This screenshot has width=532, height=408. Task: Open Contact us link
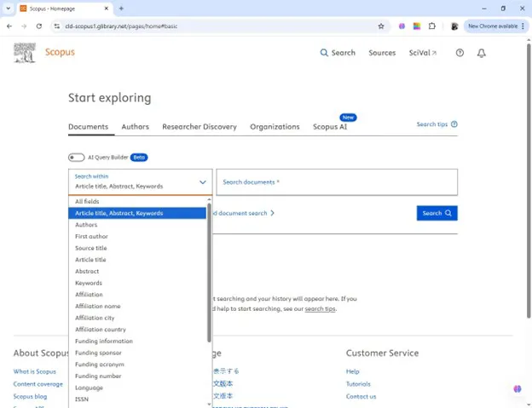361,396
